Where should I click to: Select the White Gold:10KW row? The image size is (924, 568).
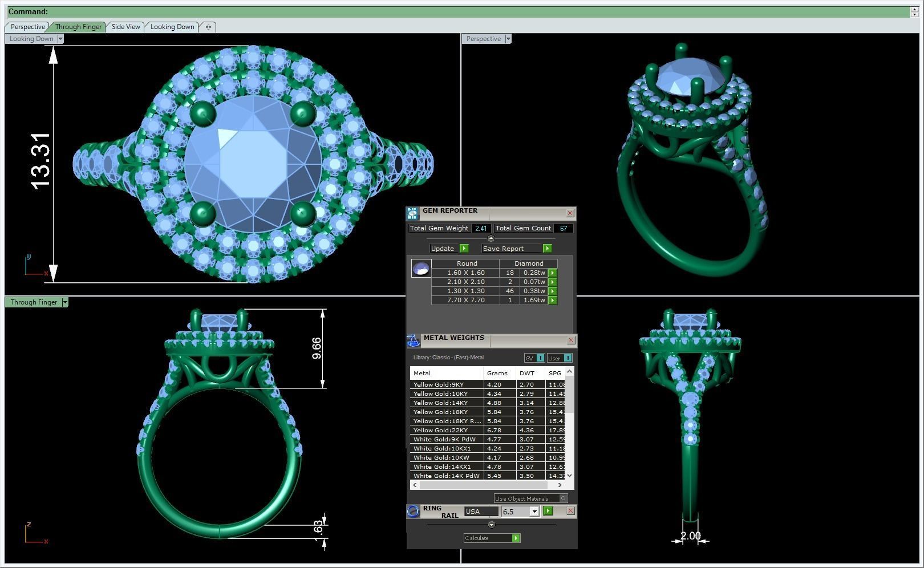click(488, 457)
